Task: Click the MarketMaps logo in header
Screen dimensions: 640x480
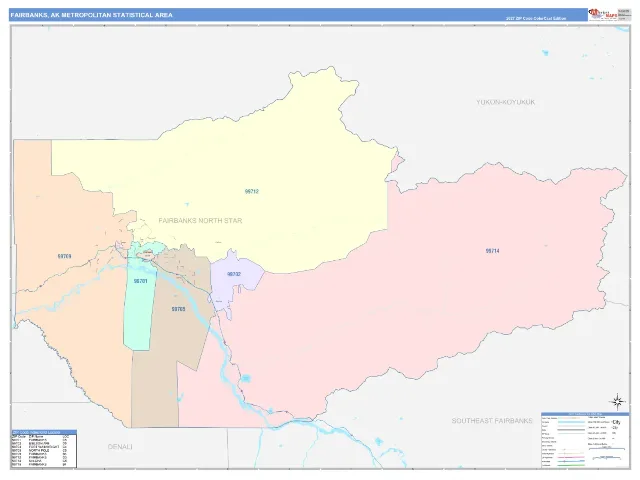Action: coord(602,14)
